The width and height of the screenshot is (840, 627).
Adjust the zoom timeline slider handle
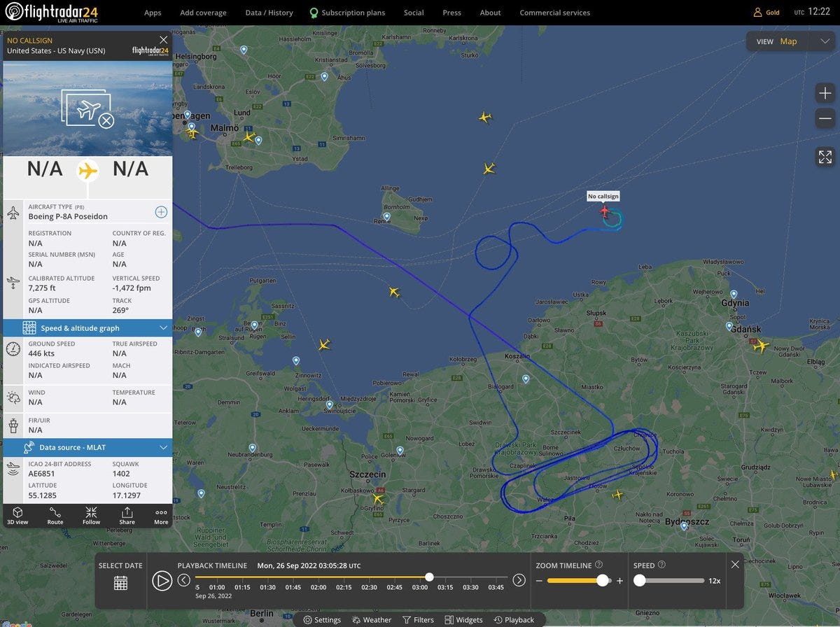pyautogui.click(x=602, y=580)
